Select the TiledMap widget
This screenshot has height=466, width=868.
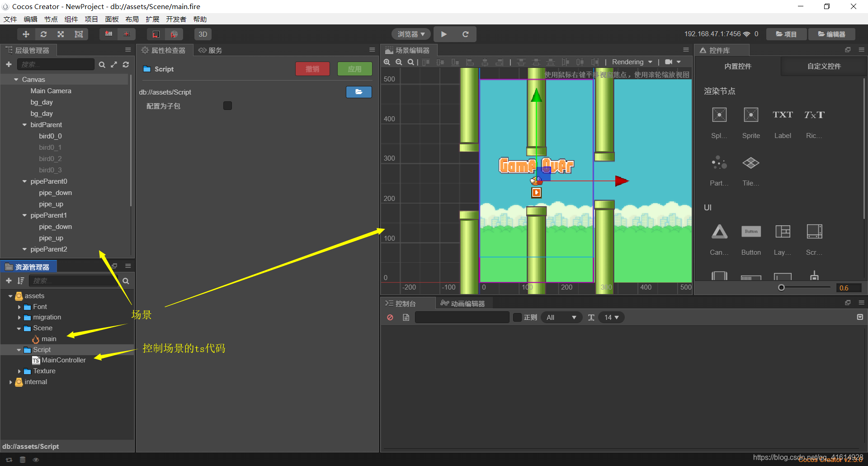coord(751,170)
